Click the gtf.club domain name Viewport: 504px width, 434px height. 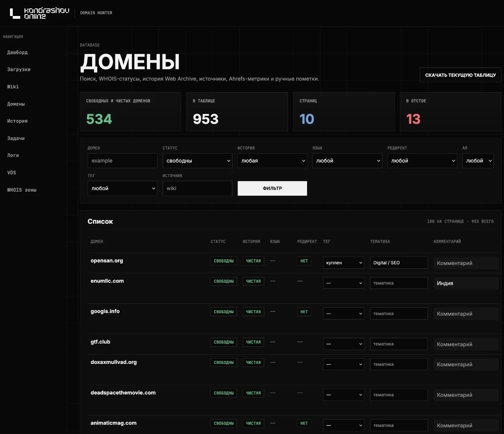click(x=100, y=342)
